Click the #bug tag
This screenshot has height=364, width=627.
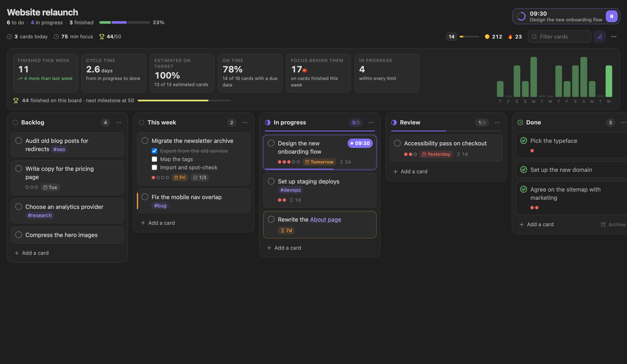(160, 206)
